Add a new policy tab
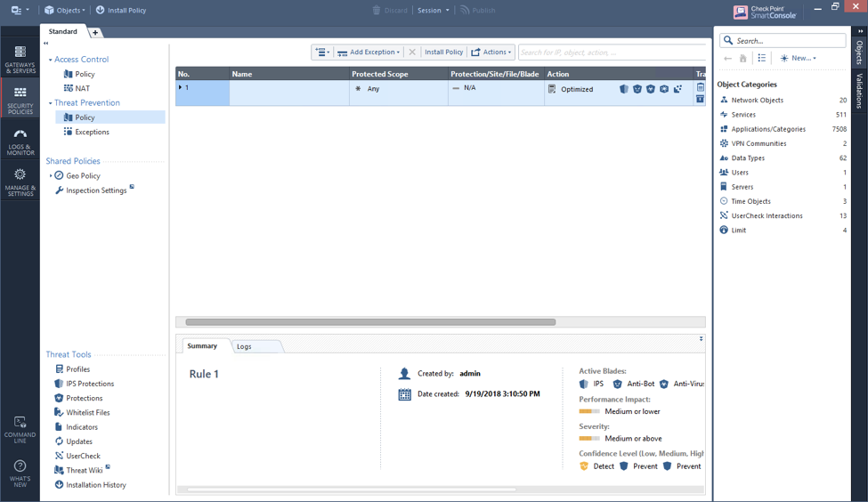The image size is (868, 502). pos(95,33)
